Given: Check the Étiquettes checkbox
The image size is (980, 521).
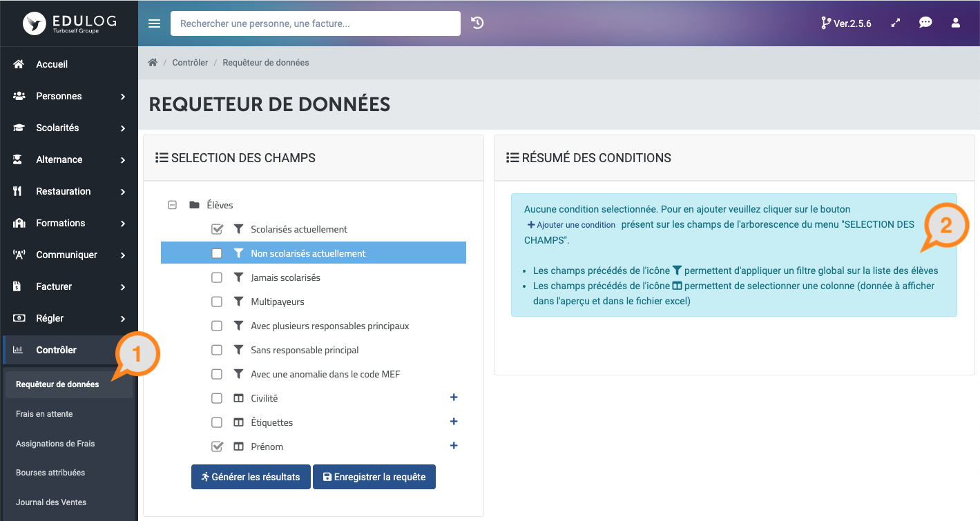Looking at the screenshot, I should (x=217, y=422).
